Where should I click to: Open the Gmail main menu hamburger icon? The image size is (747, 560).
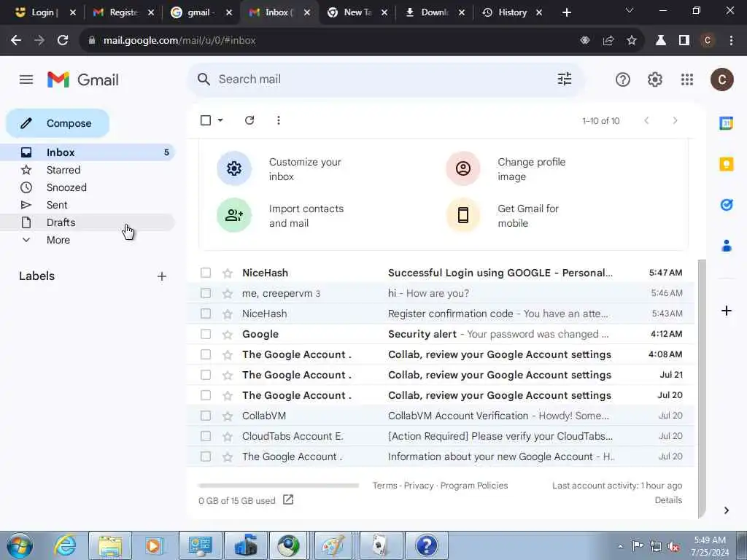click(x=26, y=79)
